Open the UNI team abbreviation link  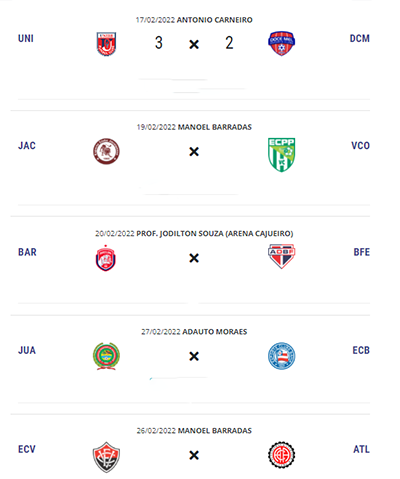pos(26,39)
